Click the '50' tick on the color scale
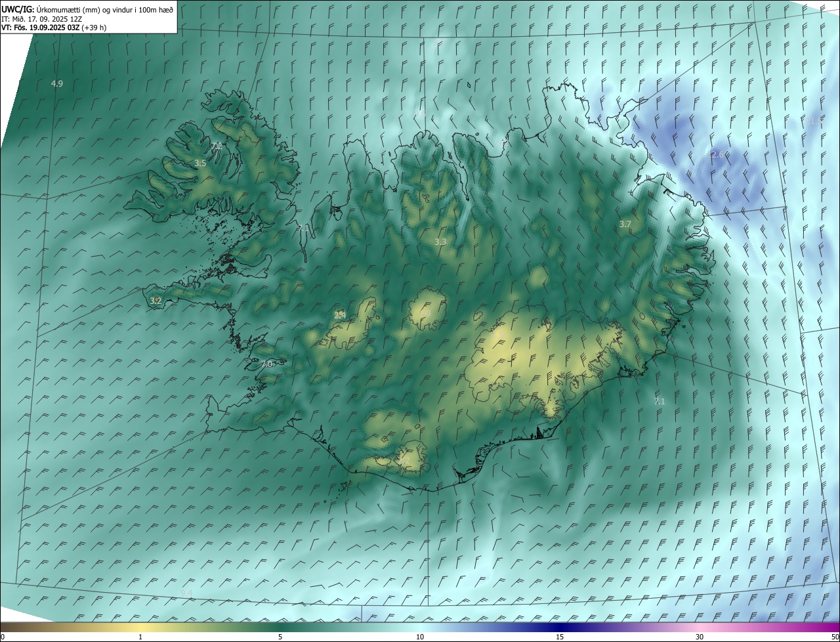Image resolution: width=840 pixels, height=642 pixels. [835, 637]
